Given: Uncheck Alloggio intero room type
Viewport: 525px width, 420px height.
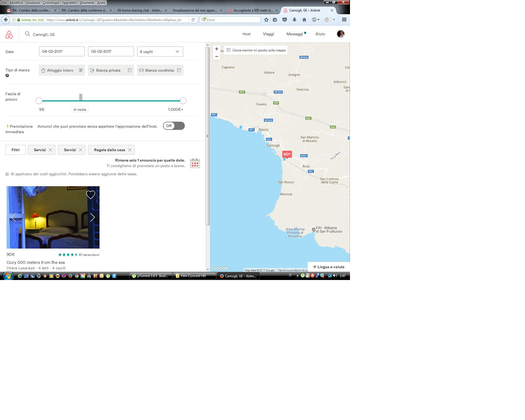Looking at the screenshot, I should (81, 70).
